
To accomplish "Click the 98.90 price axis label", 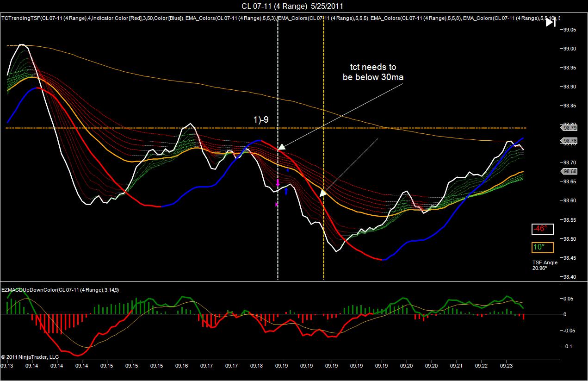I will (569, 87).
